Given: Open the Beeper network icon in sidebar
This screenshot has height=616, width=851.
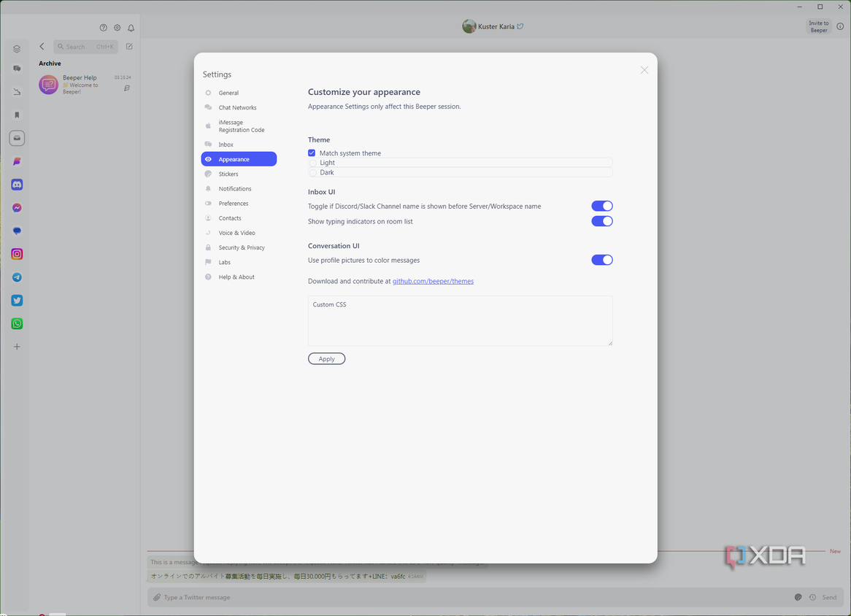Looking at the screenshot, I should coord(17,162).
